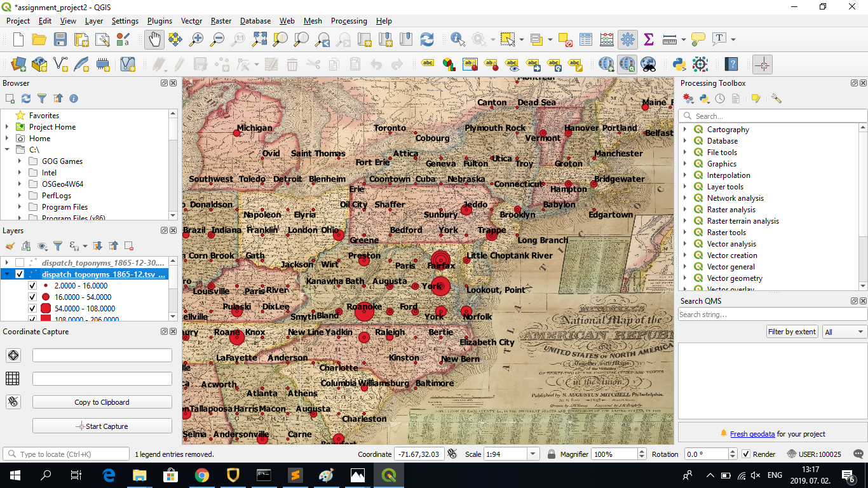This screenshot has width=868, height=488.
Task: Click the Layer Labeling Options abc icon
Action: pyautogui.click(x=428, y=64)
